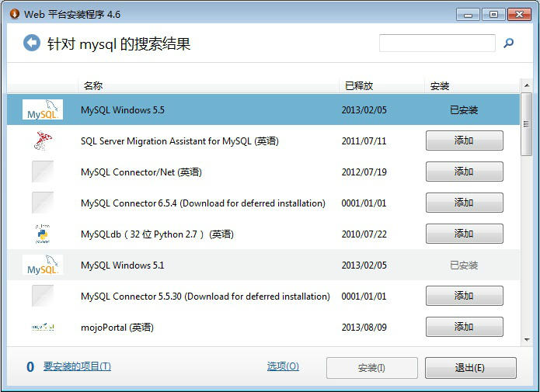Add SQL Server Migration Assistant for MySQL
The image size is (540, 392).
coord(464,140)
